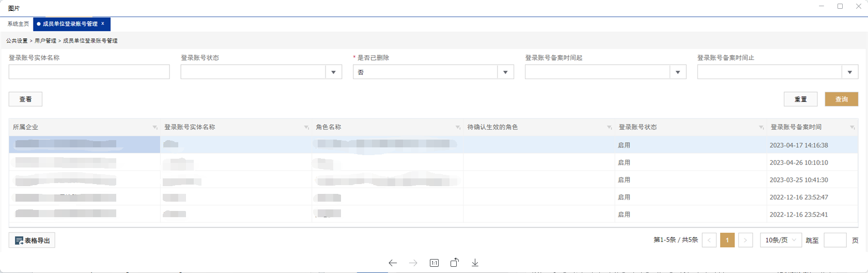Viewport: 868px width, 273px height.
Task: Click the 重置 reset button
Action: [x=800, y=99]
